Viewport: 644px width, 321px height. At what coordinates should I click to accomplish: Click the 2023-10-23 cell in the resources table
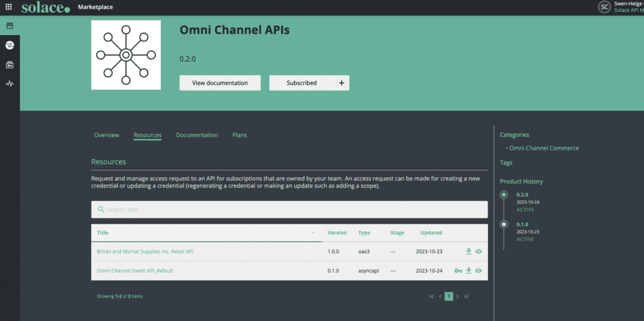tap(429, 252)
